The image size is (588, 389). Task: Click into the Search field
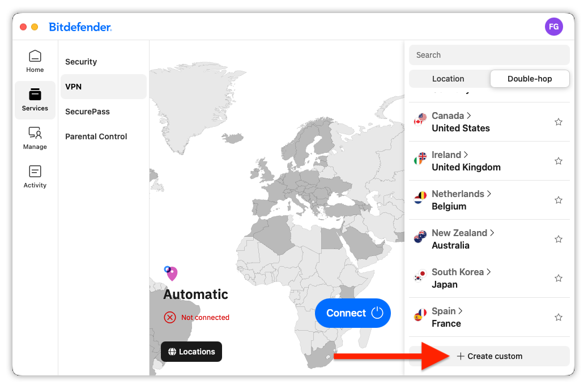[489, 55]
